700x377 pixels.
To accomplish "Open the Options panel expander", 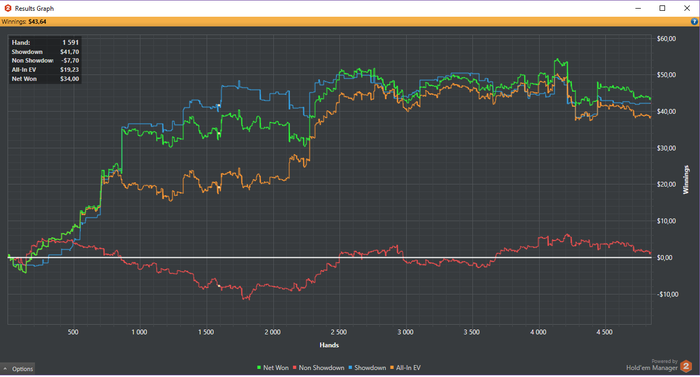I will pyautogui.click(x=18, y=369).
